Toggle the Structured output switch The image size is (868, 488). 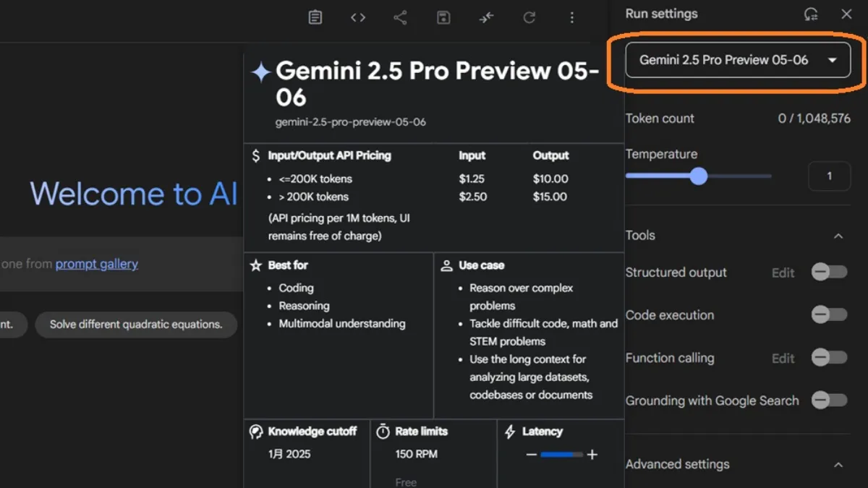tap(829, 272)
